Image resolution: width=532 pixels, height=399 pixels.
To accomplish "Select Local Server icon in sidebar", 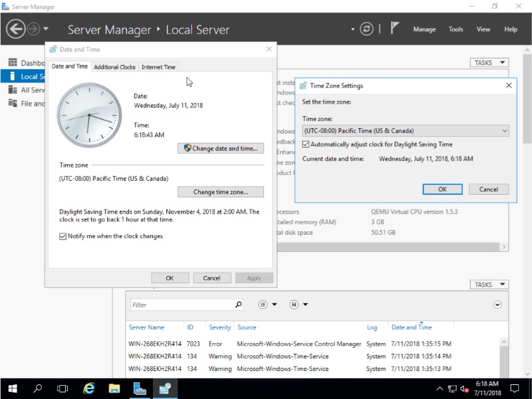I will (13, 76).
